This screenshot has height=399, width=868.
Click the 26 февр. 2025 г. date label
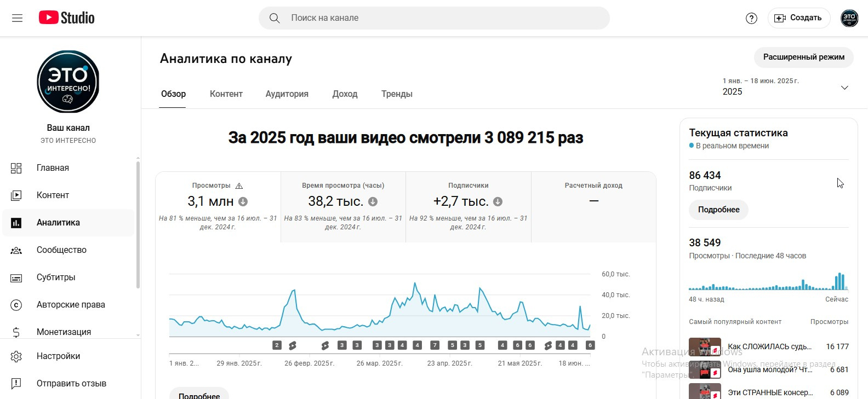tap(309, 363)
